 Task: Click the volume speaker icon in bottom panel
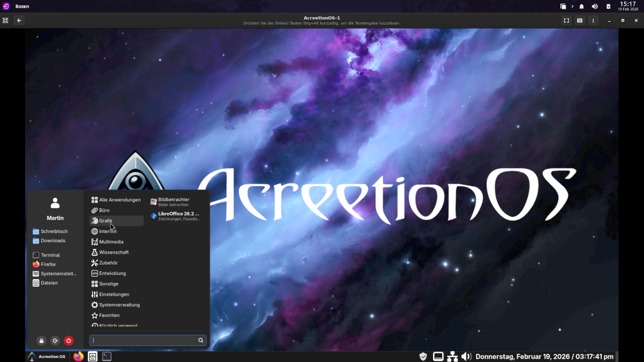click(466, 356)
